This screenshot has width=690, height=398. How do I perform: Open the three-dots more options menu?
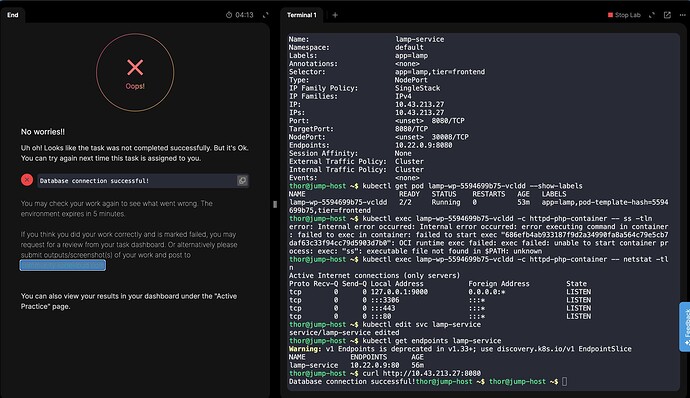682,15
